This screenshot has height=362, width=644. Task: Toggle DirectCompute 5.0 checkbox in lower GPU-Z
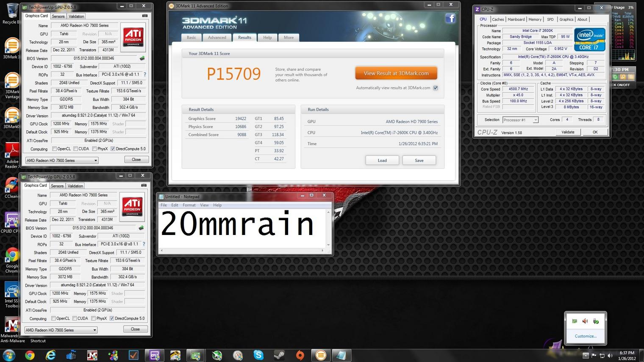click(112, 318)
